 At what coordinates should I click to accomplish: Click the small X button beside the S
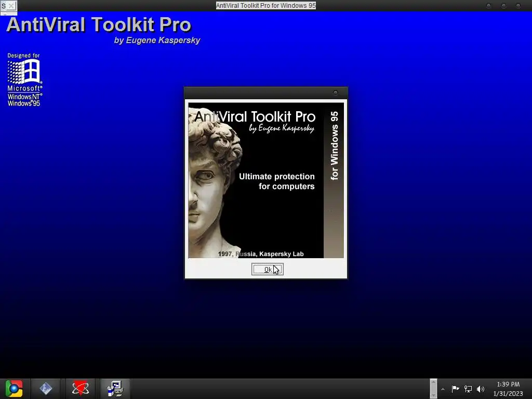click(11, 6)
